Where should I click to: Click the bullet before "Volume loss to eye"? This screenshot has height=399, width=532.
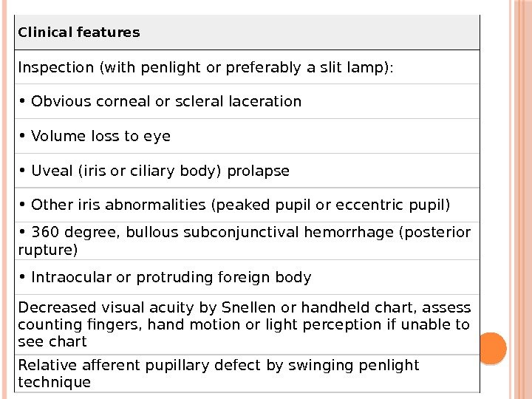pyautogui.click(x=22, y=135)
